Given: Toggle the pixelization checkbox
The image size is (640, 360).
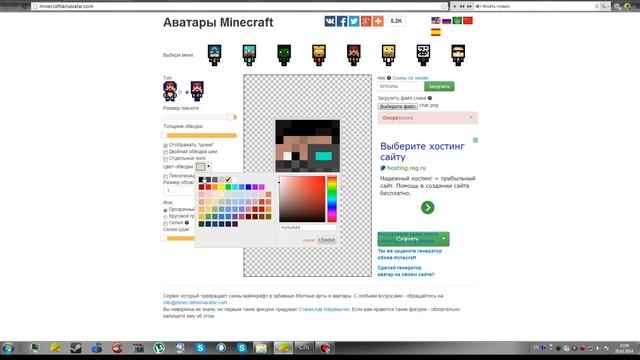Looking at the screenshot, I should click(165, 176).
